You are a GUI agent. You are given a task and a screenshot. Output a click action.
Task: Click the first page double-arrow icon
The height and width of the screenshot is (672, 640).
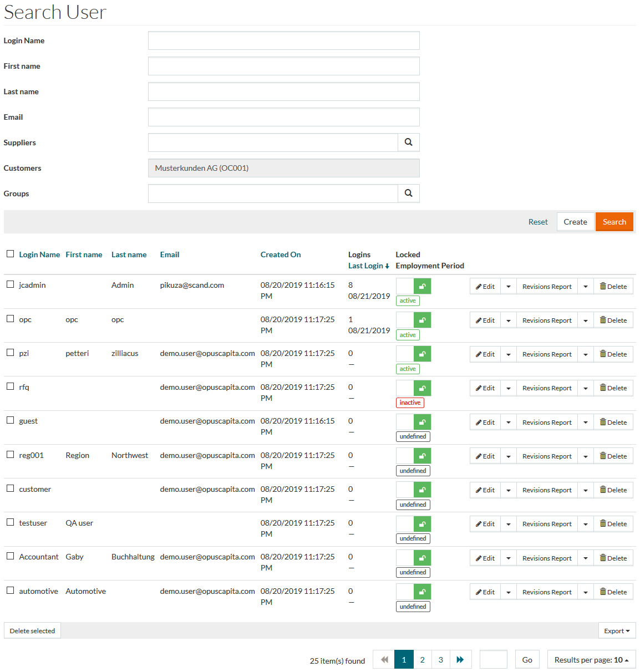[x=384, y=660]
